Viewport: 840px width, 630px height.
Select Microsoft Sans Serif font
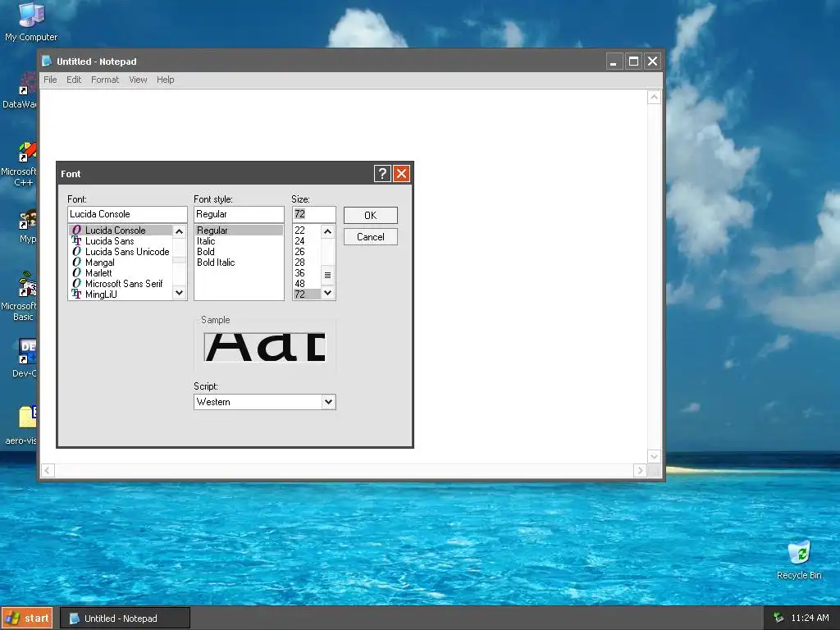(x=124, y=284)
